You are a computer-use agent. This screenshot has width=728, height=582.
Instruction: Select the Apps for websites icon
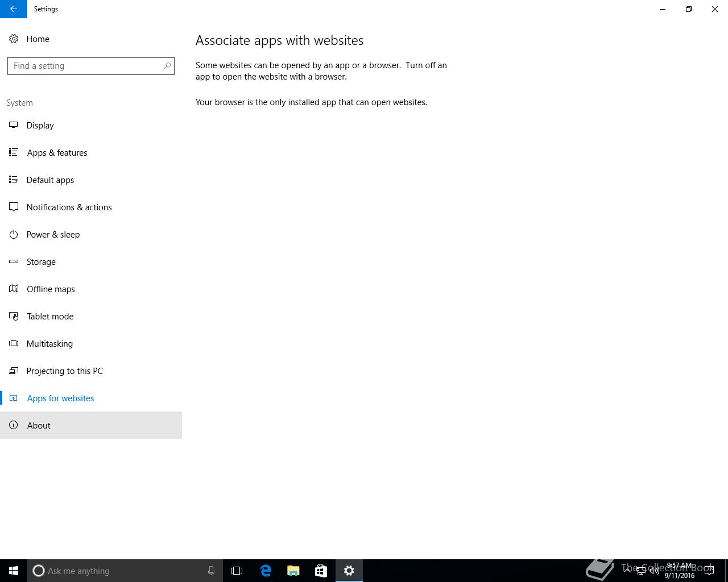(x=14, y=398)
